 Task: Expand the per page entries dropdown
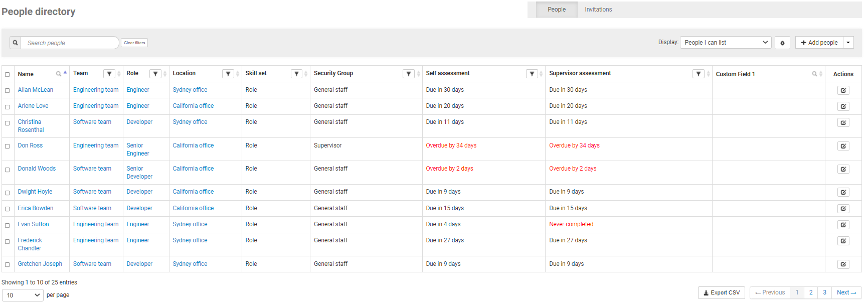(x=23, y=295)
